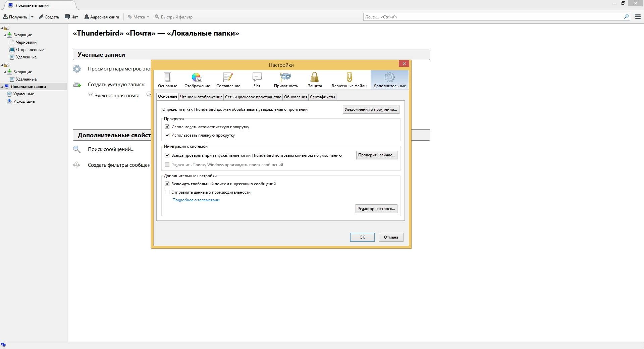
Task: Open the Защита settings category
Action: pos(315,80)
